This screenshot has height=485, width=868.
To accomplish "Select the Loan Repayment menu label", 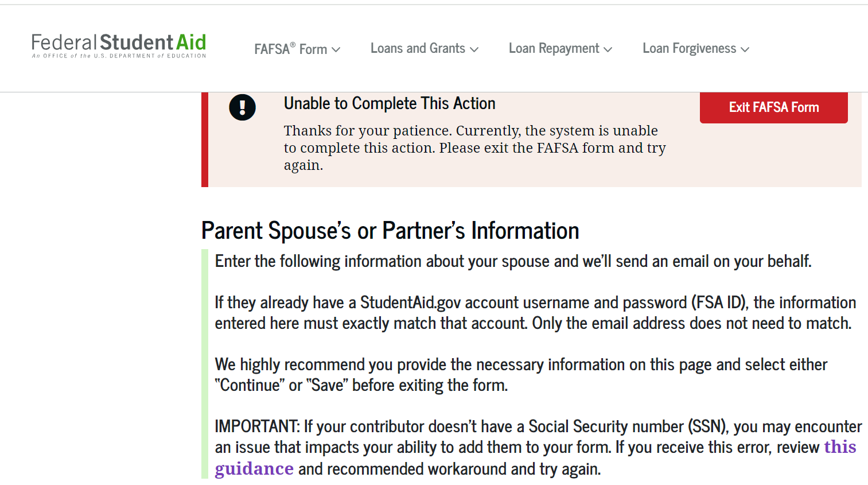I will [x=554, y=49].
